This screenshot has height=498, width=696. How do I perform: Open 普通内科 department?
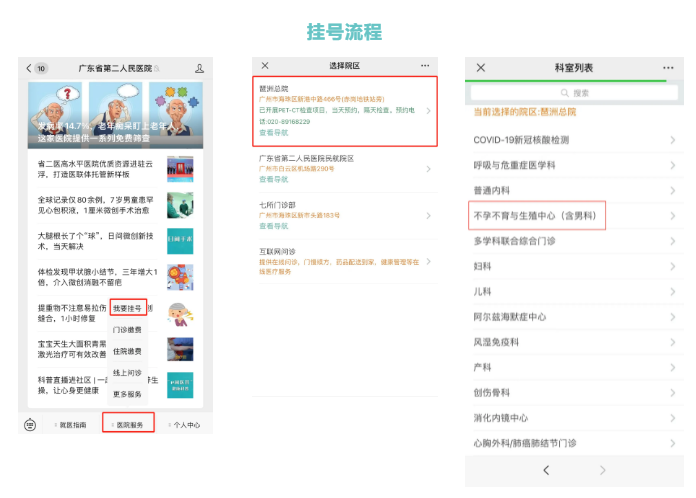pos(574,190)
